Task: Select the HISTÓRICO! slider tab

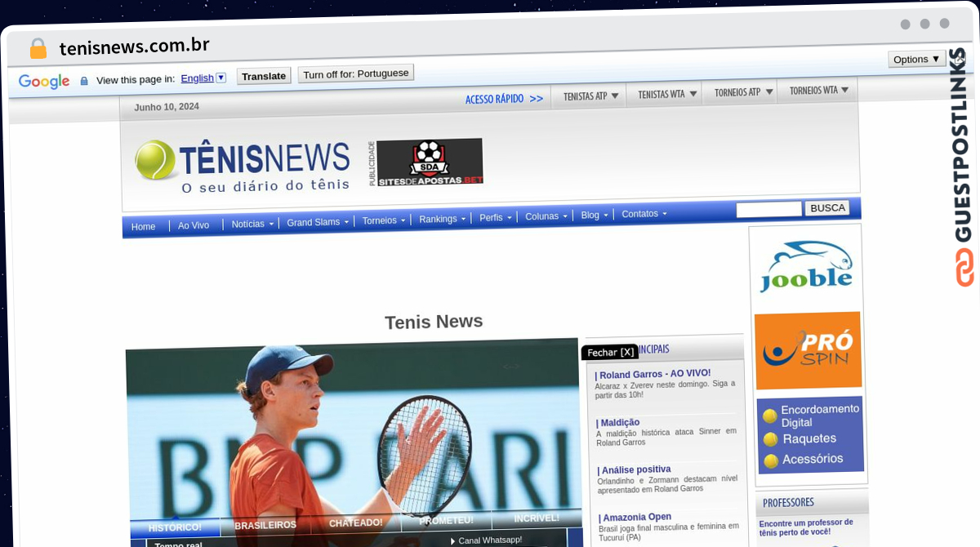Action: 175,527
